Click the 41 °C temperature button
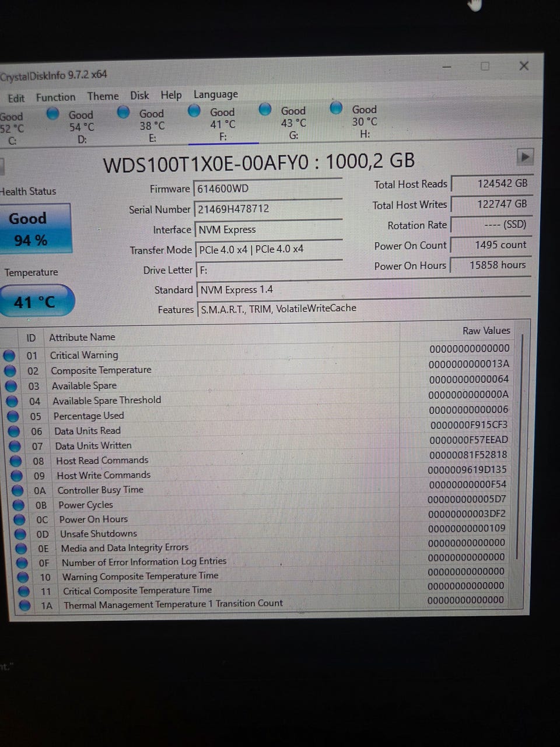 coord(36,301)
